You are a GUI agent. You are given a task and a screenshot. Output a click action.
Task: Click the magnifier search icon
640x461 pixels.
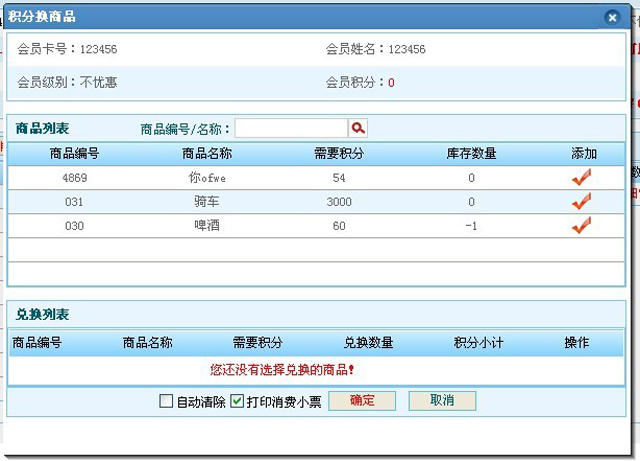(358, 128)
